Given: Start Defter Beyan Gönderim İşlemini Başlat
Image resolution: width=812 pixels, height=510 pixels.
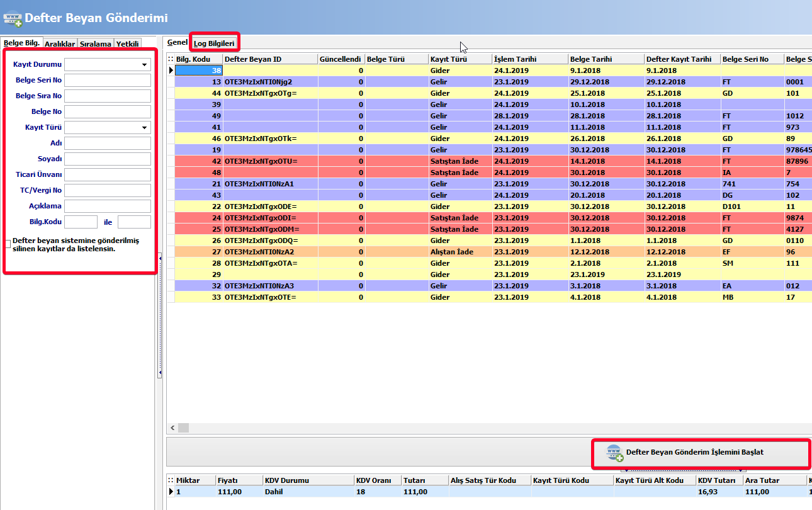Looking at the screenshot, I should point(701,452).
